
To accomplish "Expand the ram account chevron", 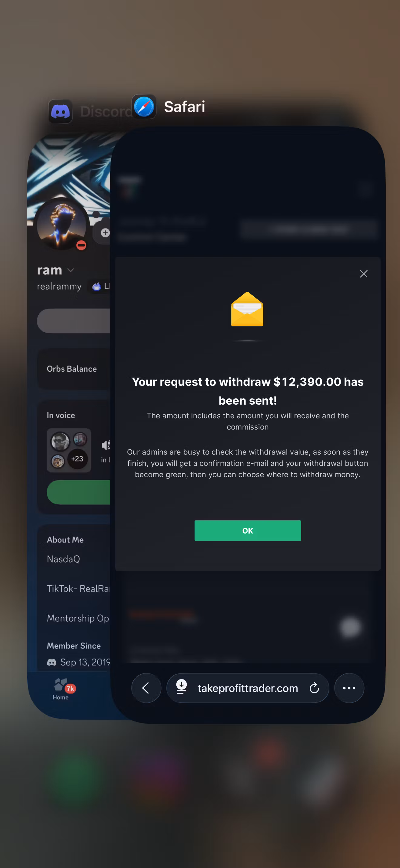I will pos(71,270).
